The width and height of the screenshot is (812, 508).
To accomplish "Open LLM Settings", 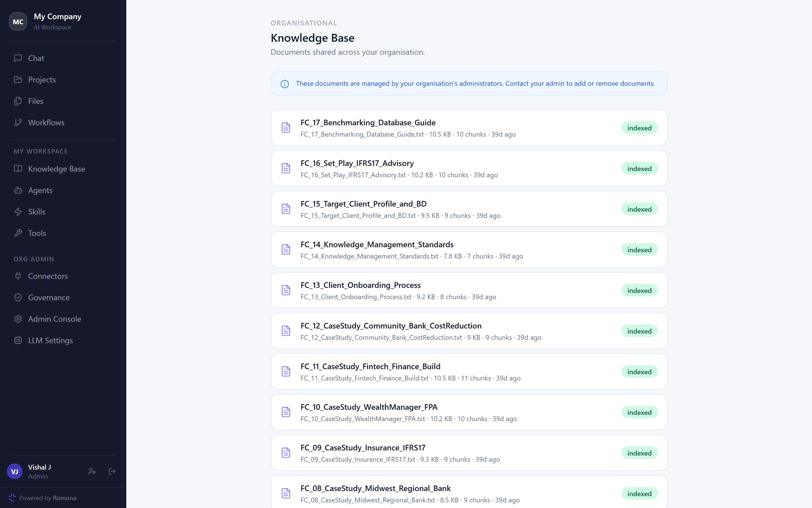I will click(63, 340).
